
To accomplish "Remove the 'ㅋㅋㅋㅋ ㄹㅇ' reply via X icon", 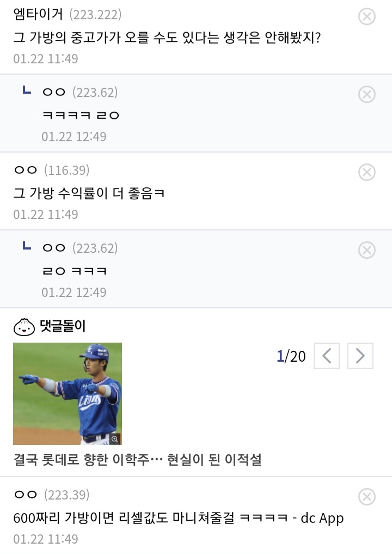I will [x=367, y=95].
